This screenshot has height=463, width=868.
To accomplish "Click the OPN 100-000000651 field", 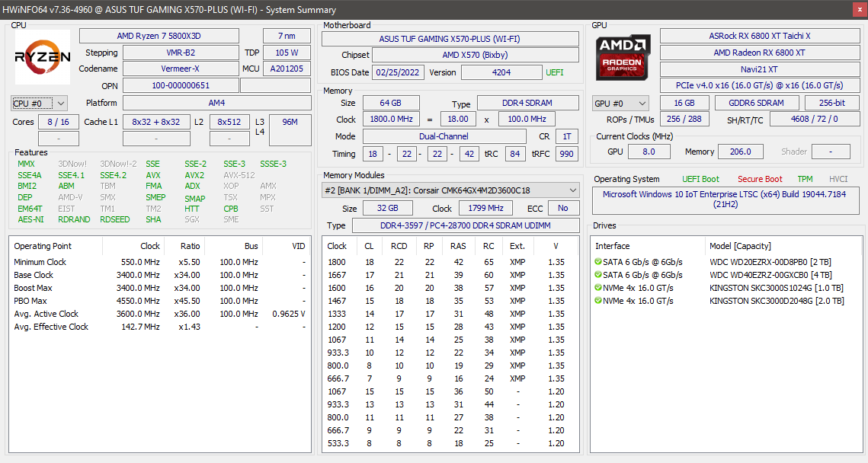I will coord(181,86).
